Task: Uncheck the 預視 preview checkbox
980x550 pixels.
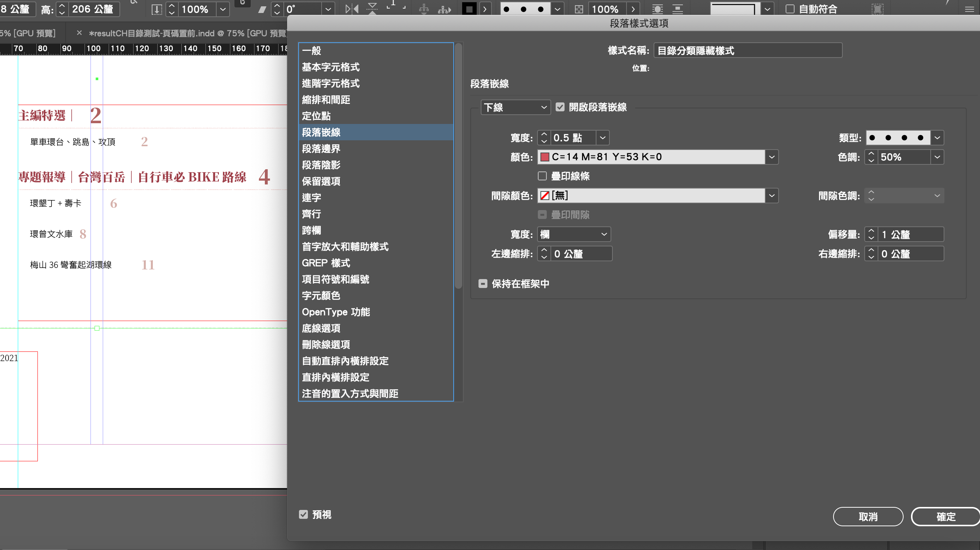Action: click(303, 514)
